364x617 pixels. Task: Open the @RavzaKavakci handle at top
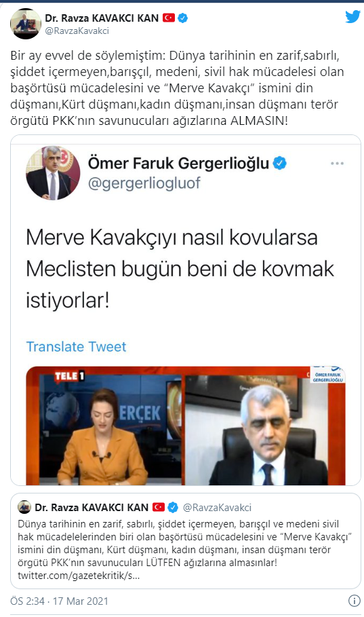click(x=77, y=31)
